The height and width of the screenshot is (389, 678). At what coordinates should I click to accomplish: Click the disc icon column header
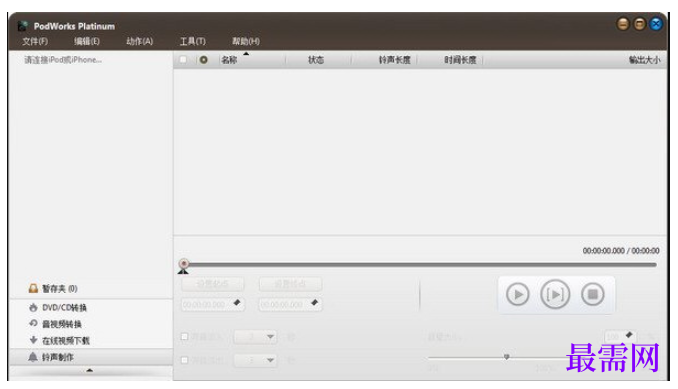[x=203, y=60]
